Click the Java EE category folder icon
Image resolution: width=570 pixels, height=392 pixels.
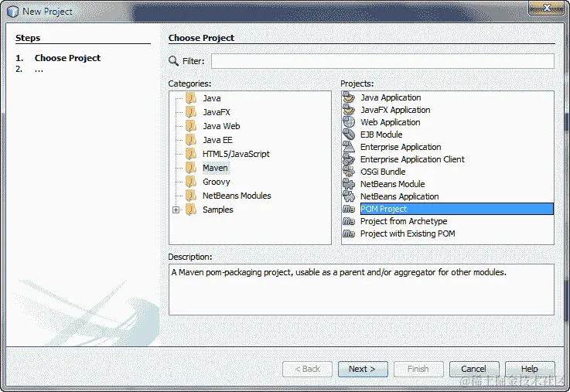tap(191, 140)
